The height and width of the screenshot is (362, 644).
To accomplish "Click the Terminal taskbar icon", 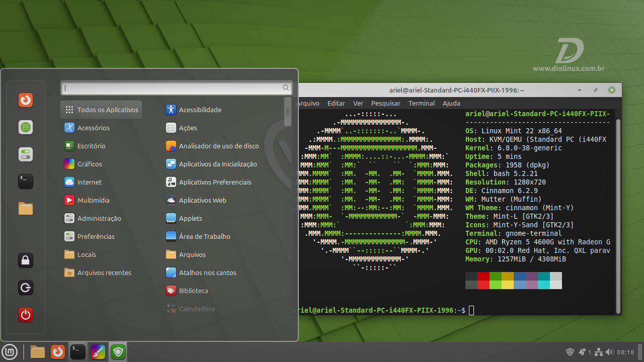I will (x=78, y=352).
